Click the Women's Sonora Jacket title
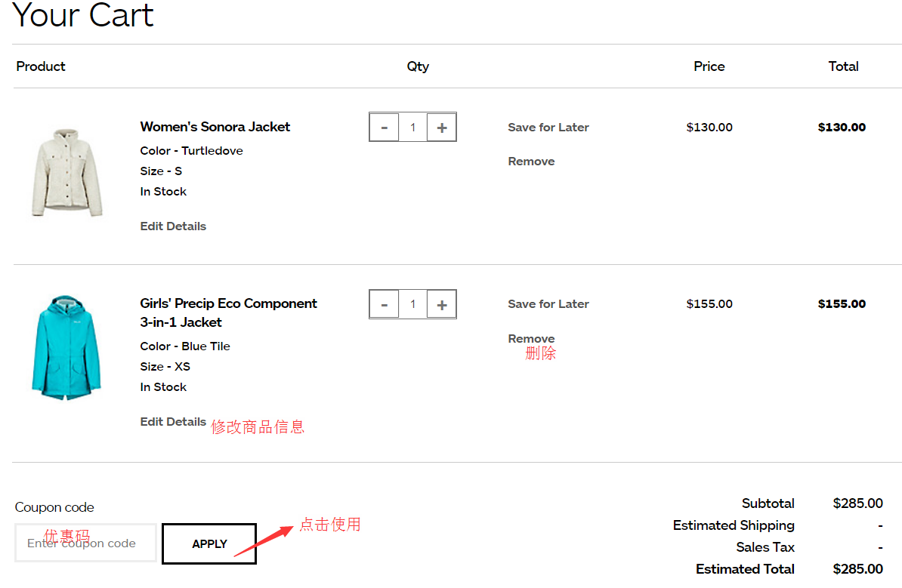This screenshot has height=588, width=902. (x=215, y=127)
